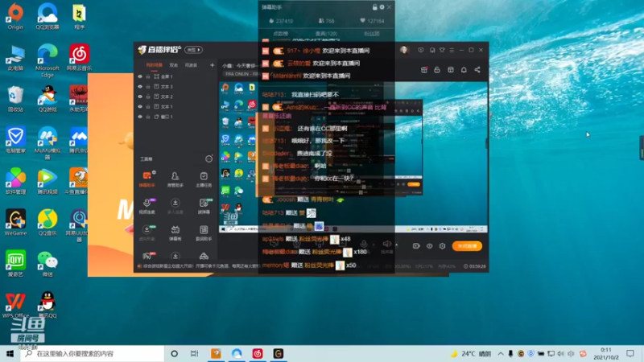This screenshot has height=362, width=644.
Task: Open the 歌词助手 lyrics helper tool
Action: (x=204, y=232)
